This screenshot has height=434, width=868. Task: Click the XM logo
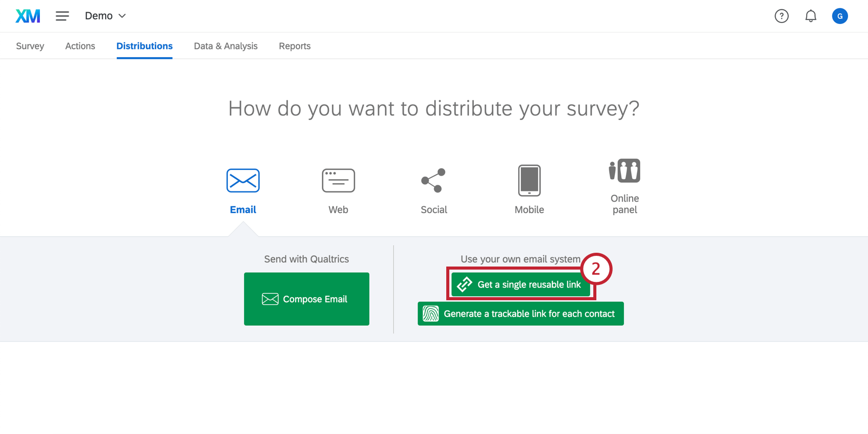[x=28, y=16]
